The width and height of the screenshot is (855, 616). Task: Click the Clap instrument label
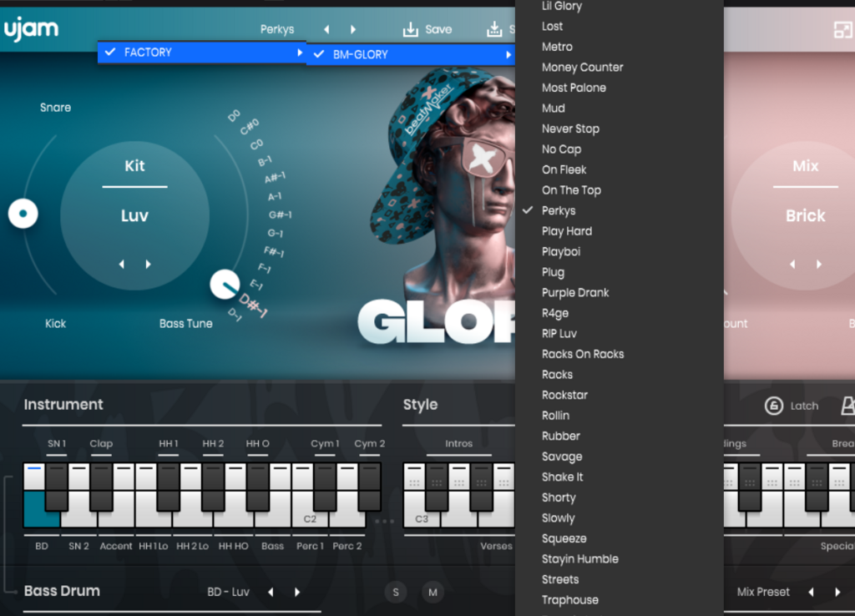point(101,444)
